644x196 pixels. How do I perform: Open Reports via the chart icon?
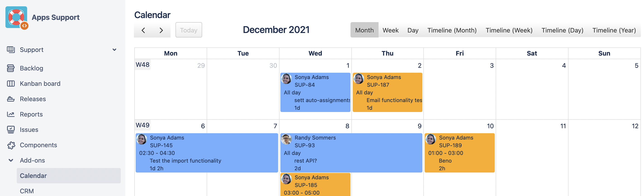coord(11,114)
